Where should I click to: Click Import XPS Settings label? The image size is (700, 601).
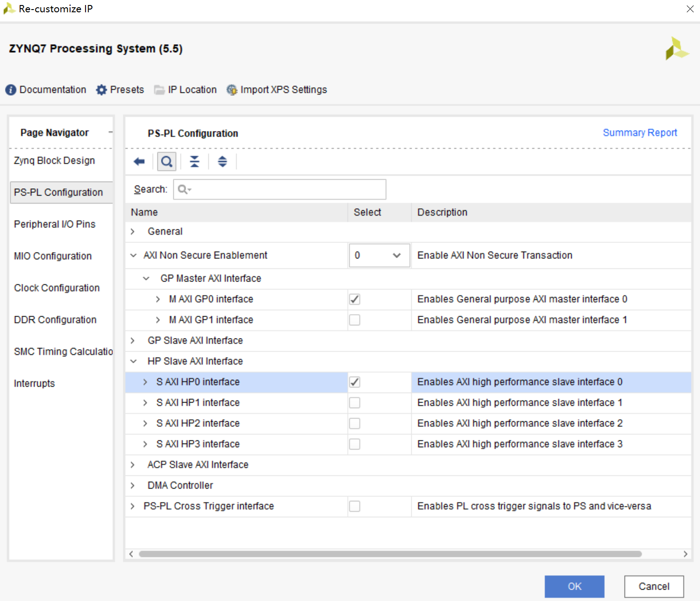coord(284,90)
